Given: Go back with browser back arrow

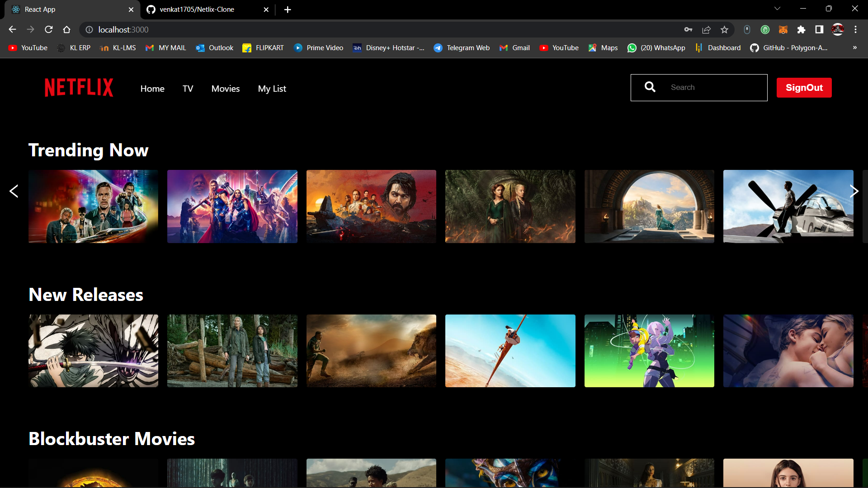Looking at the screenshot, I should click(12, 29).
